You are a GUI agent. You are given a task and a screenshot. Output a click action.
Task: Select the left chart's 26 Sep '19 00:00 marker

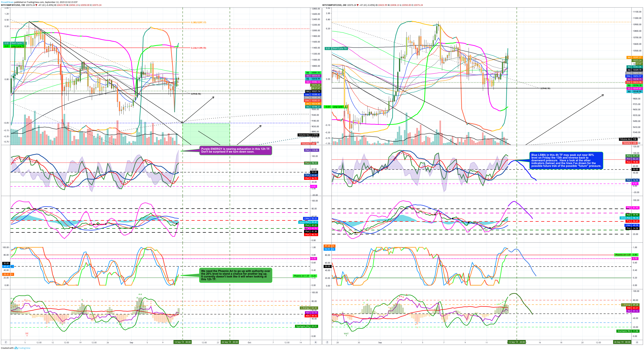tap(230, 342)
